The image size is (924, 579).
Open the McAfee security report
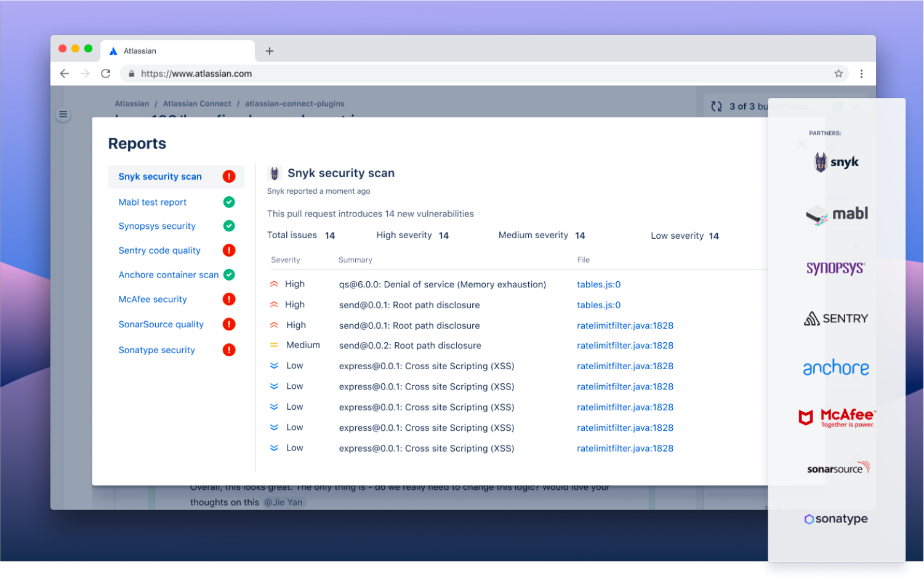[153, 300]
